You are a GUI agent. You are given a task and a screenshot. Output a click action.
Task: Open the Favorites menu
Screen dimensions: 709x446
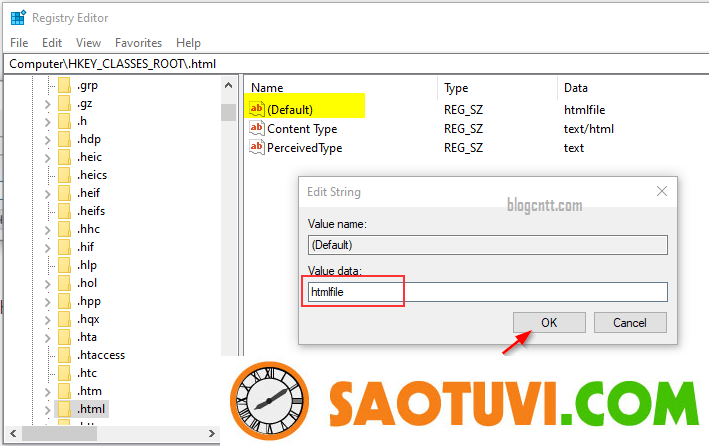pos(138,43)
